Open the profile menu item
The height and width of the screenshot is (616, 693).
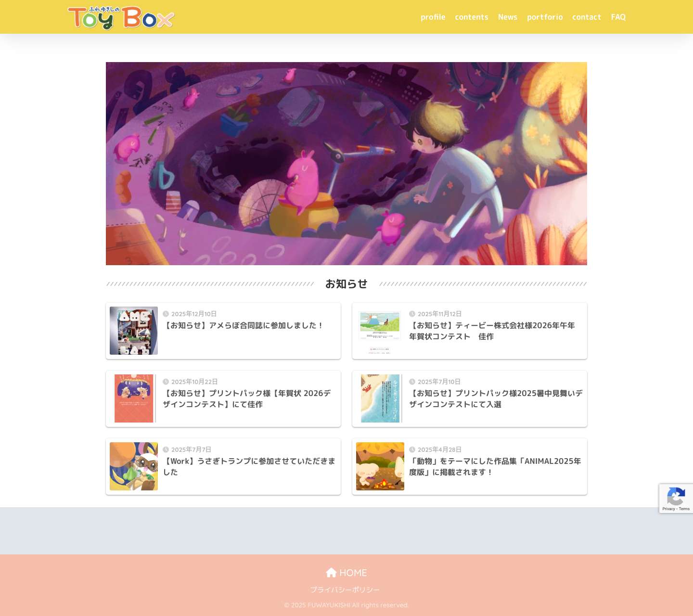coord(433,17)
